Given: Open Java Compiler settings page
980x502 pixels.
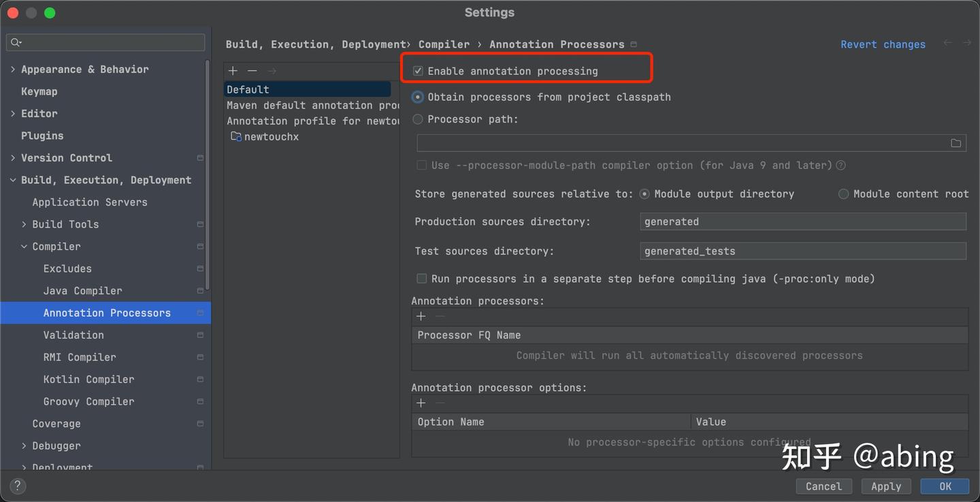Looking at the screenshot, I should (x=83, y=291).
